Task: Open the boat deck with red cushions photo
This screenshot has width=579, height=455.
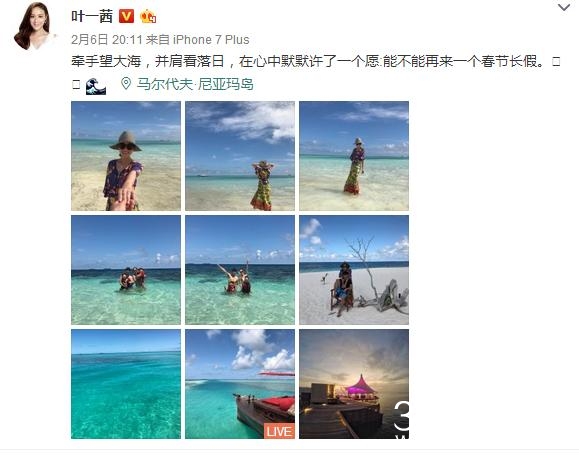Action: click(240, 384)
